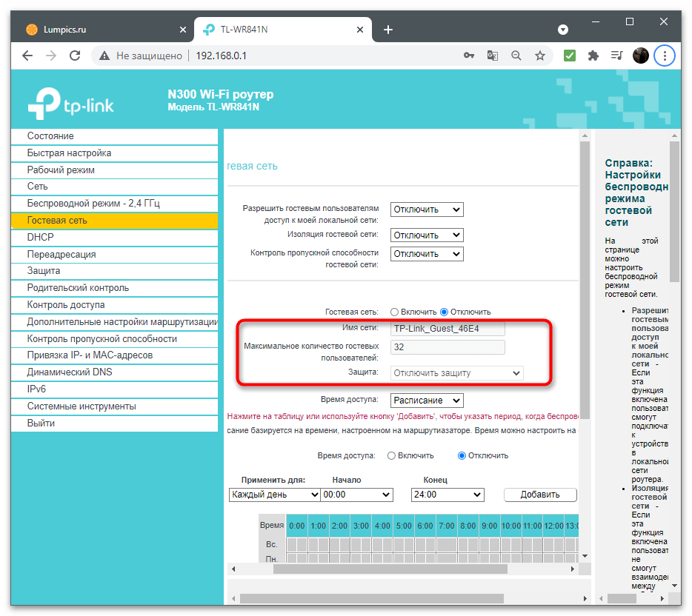
Task: Open a new browser tab
Action: coord(388,30)
